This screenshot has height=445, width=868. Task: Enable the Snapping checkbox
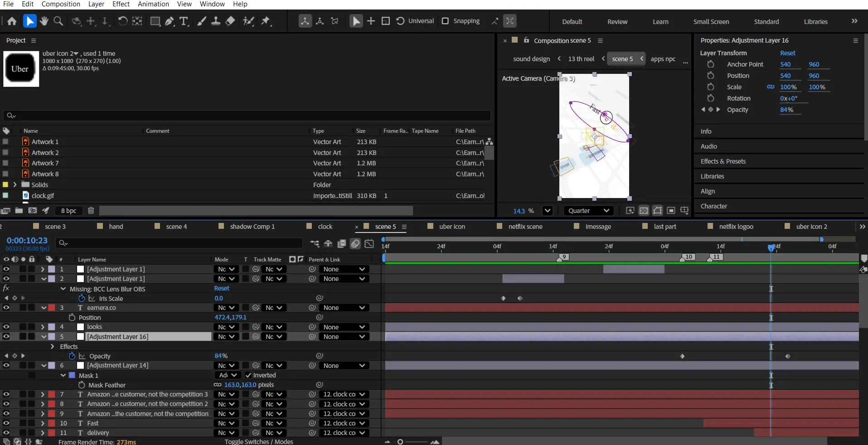pos(445,21)
